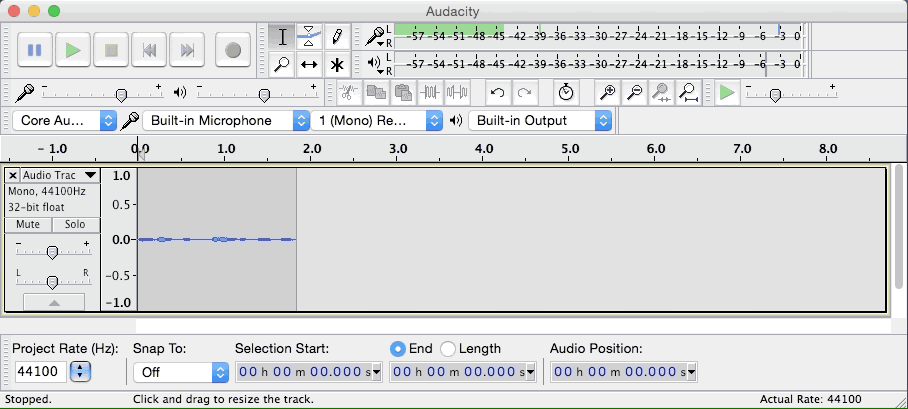Click the Zoom In magnifier

(x=607, y=93)
